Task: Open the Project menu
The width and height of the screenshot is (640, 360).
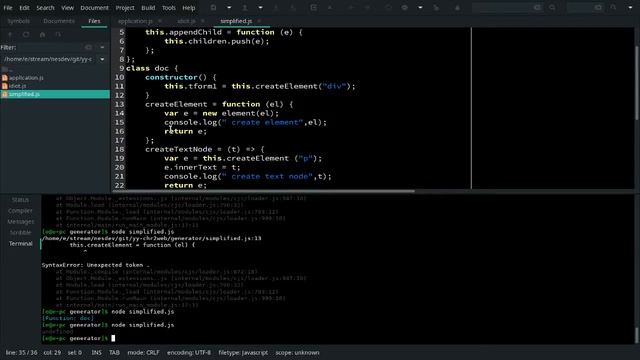Action: [125, 8]
